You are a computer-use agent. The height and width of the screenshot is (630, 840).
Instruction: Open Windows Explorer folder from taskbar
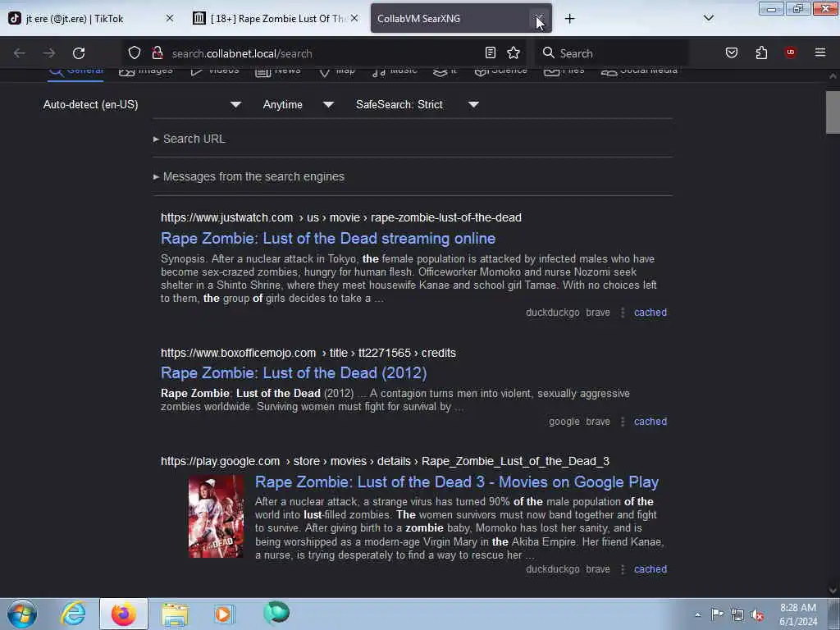pos(175,614)
